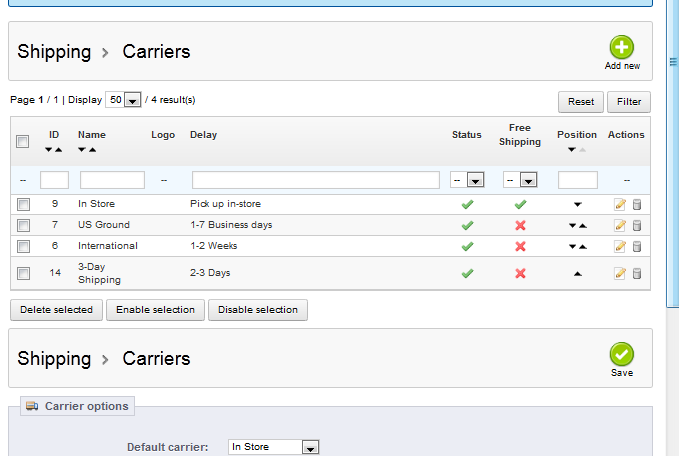
Task: Edit the In Store carrier
Action: [x=620, y=204]
